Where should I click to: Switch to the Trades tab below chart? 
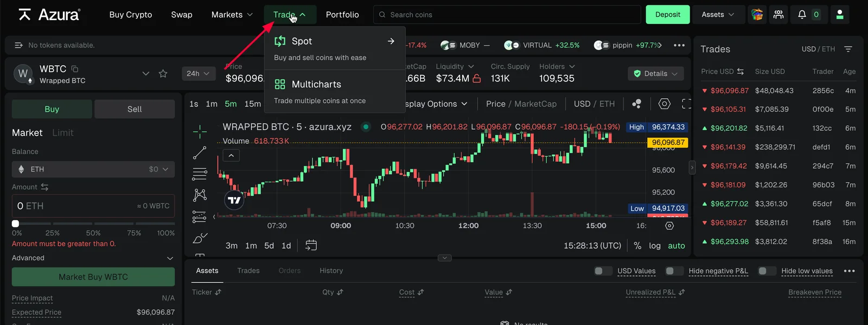click(x=248, y=271)
